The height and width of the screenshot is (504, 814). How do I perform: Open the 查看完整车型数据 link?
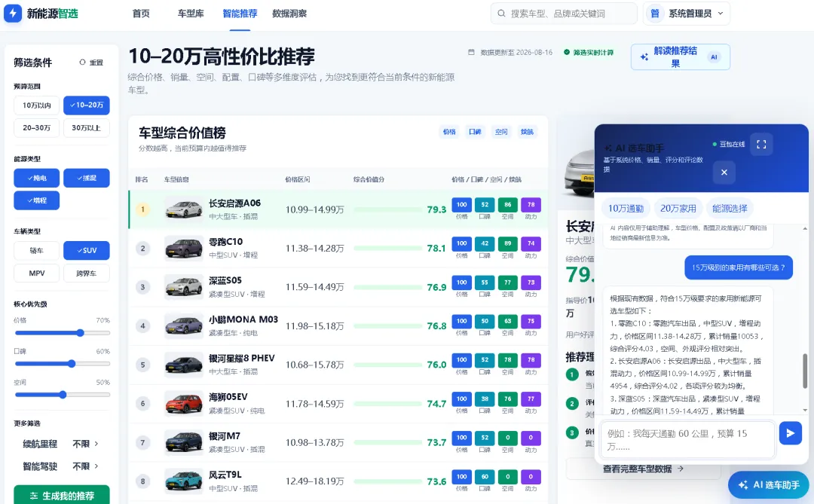(x=643, y=469)
